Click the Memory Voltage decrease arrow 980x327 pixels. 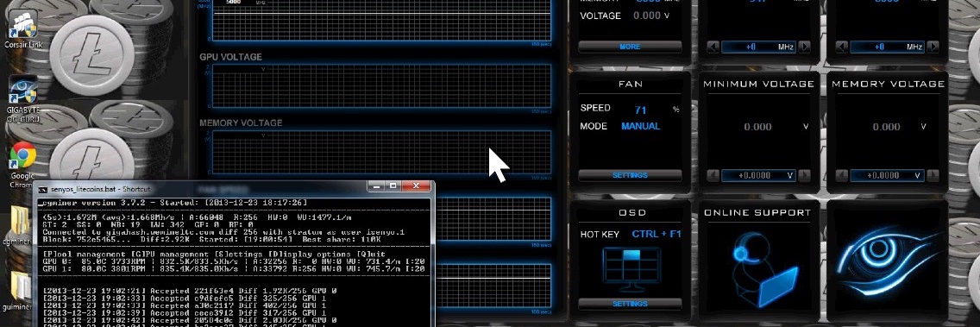(842, 176)
